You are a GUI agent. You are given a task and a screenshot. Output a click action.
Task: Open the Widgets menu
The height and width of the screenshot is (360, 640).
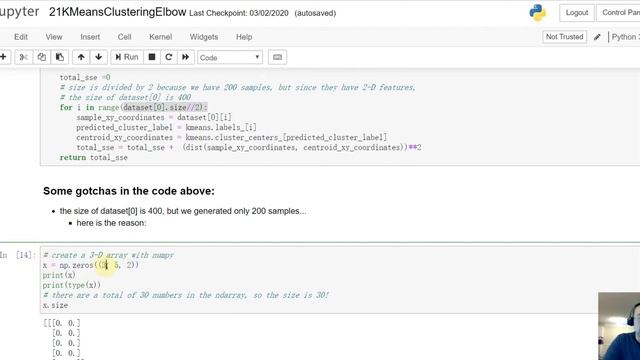click(204, 37)
